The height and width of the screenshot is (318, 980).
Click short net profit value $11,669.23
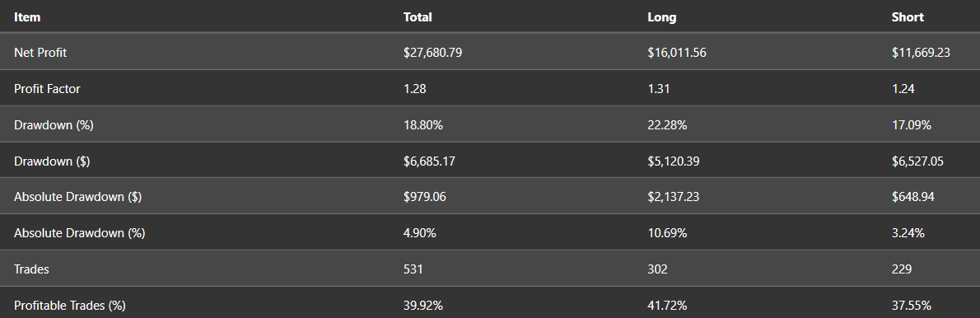(922, 53)
